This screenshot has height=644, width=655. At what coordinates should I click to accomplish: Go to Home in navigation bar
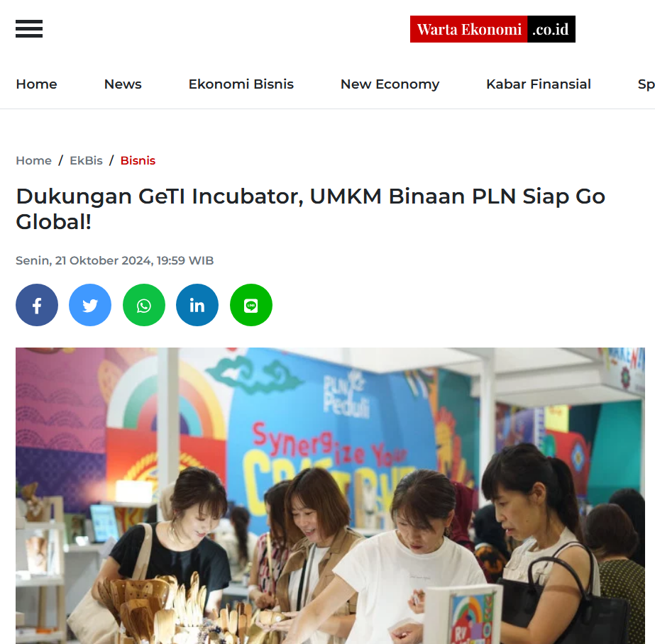[36, 84]
